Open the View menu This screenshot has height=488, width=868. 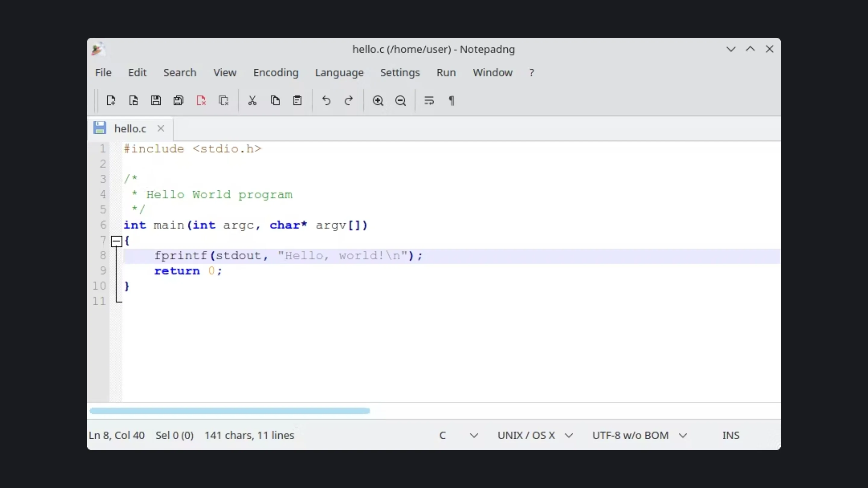click(x=225, y=72)
